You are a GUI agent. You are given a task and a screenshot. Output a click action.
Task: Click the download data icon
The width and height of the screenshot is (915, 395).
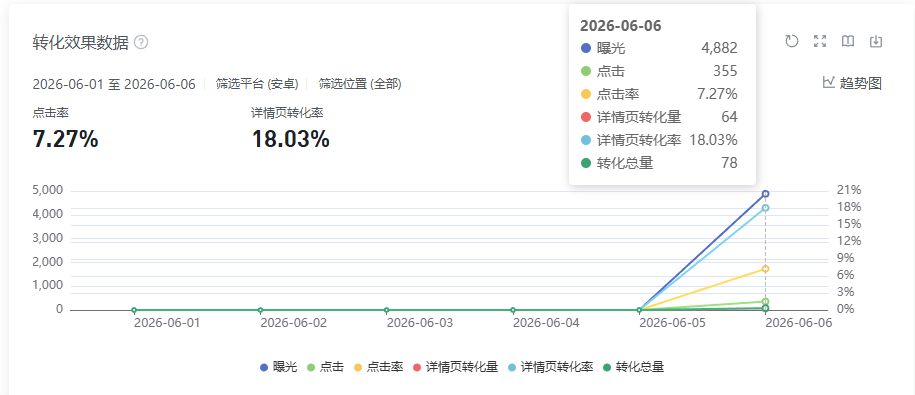(x=876, y=41)
